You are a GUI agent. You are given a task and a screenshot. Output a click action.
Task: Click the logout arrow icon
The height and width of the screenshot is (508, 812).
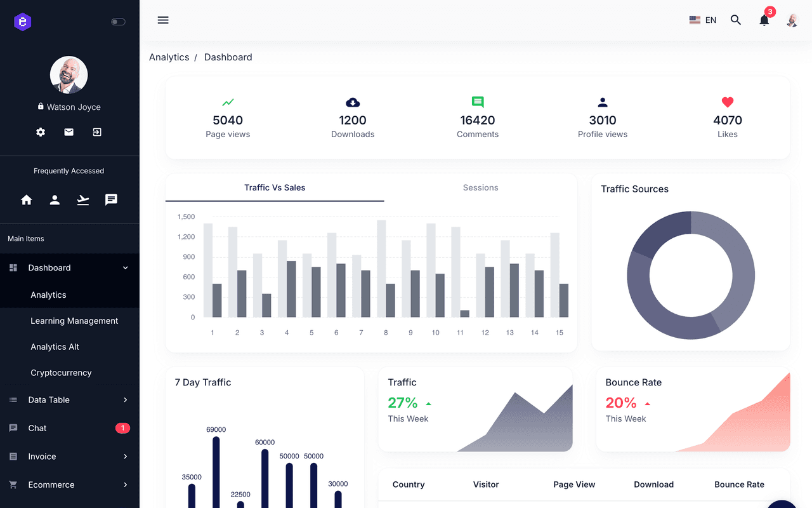(x=97, y=132)
